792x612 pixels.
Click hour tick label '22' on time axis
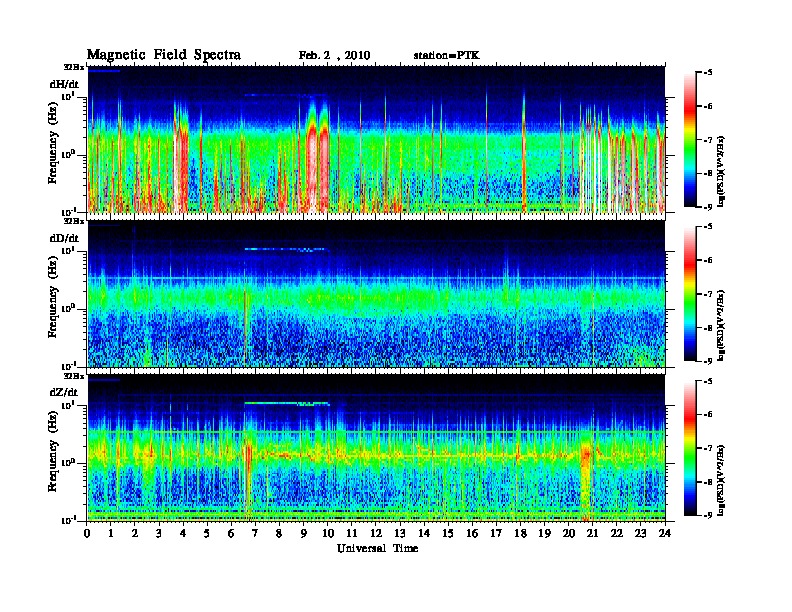pyautogui.click(x=616, y=533)
